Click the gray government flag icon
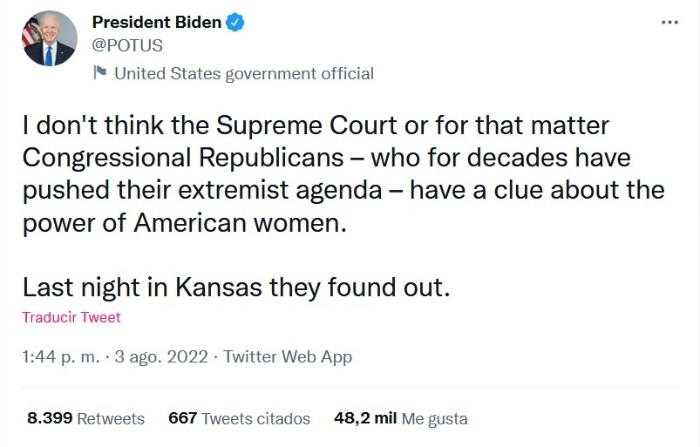This screenshot has width=700, height=447. [99, 72]
